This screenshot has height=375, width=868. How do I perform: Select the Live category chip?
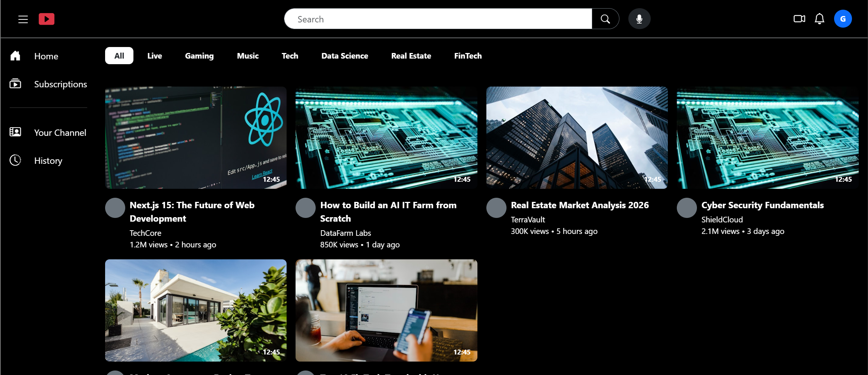click(154, 56)
